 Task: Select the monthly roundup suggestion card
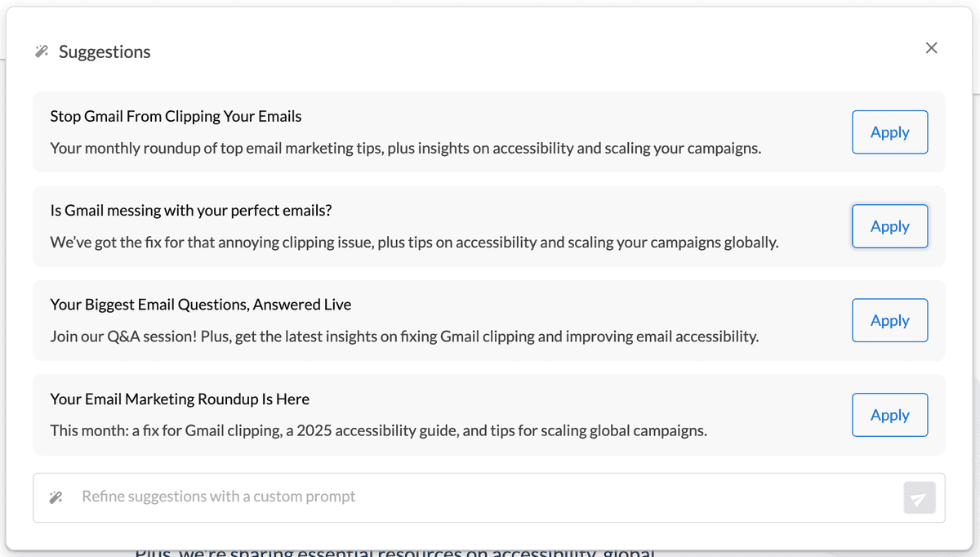408,414
